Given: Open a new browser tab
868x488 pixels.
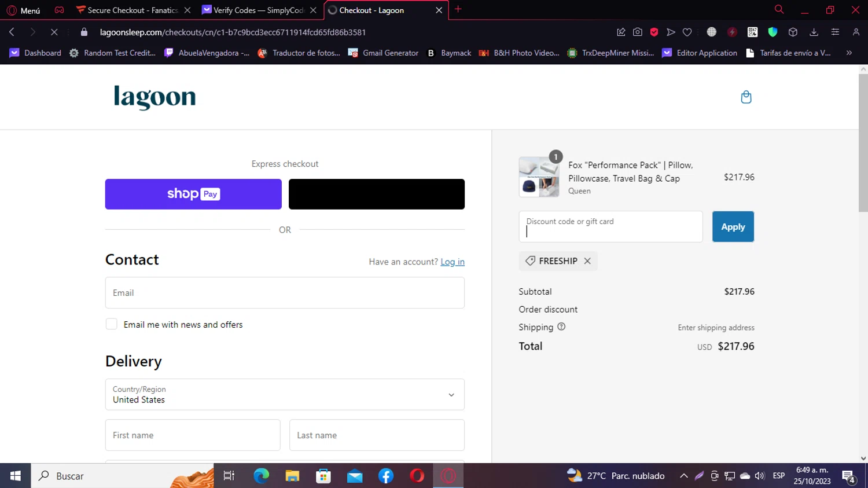Looking at the screenshot, I should tap(458, 9).
